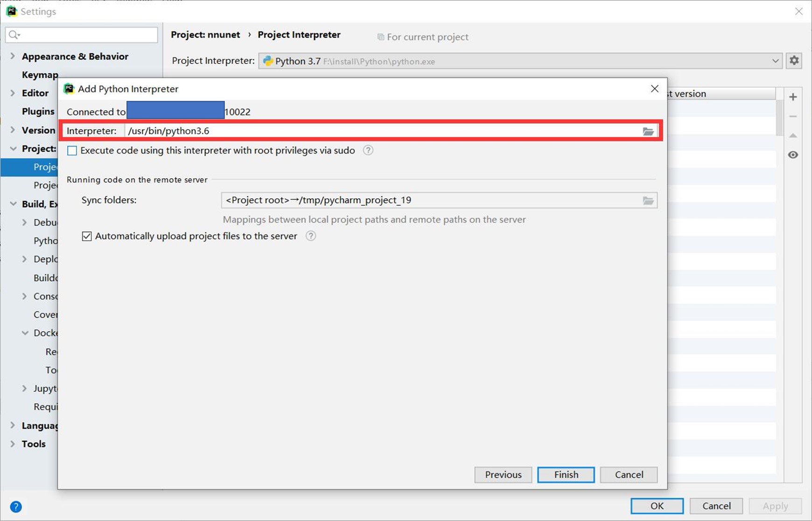
Task: Collapse the Docker settings node
Action: coord(25,333)
